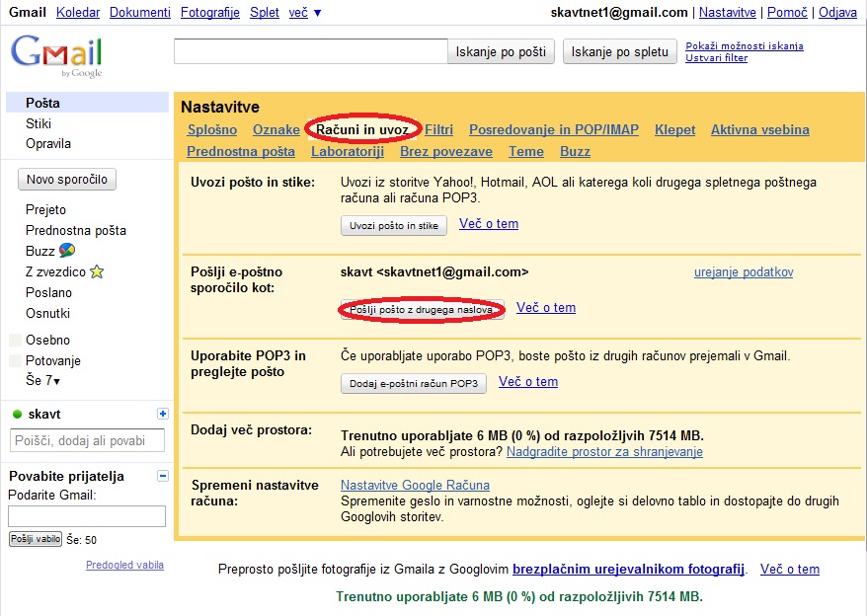This screenshot has width=867, height=616.
Task: Click 'Dodaj e-poštni račun POP3' button
Action: (x=414, y=383)
